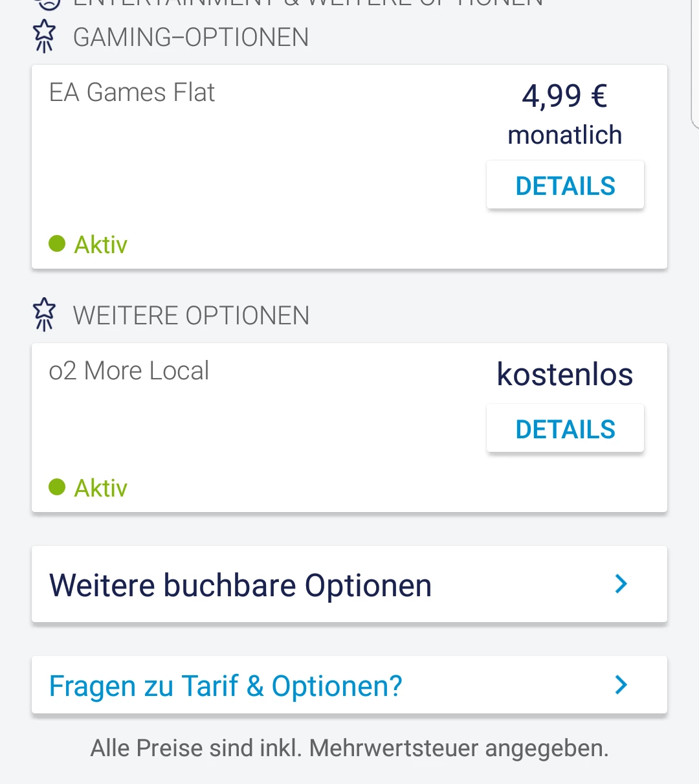699x784 pixels.
Task: Tap the kostenlos price label
Action: click(x=564, y=374)
